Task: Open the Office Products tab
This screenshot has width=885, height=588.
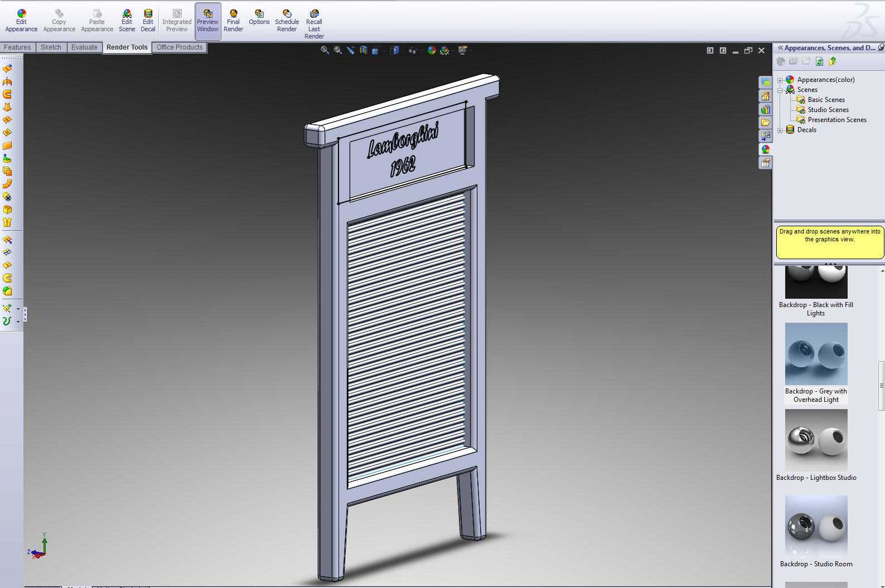Action: click(x=180, y=47)
